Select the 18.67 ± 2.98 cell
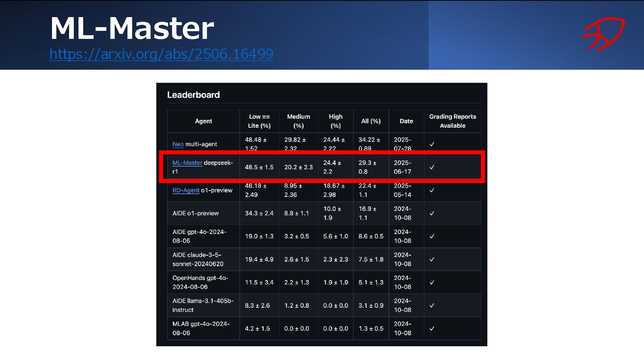This screenshot has width=644, height=362. coord(336,190)
